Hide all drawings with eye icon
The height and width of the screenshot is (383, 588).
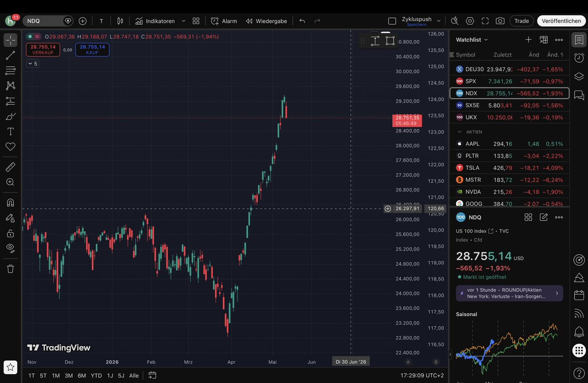[x=10, y=248]
